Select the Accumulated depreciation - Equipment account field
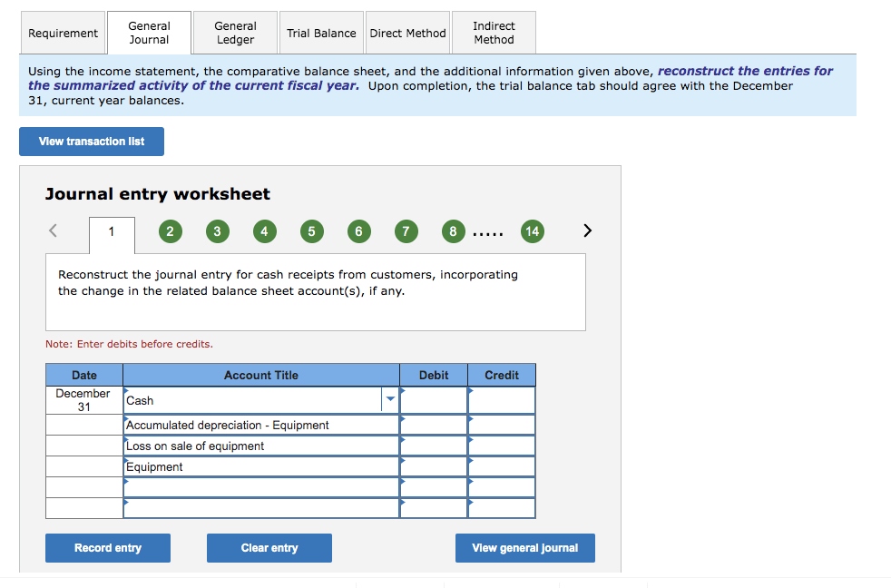The image size is (891, 588). pyautogui.click(x=261, y=425)
